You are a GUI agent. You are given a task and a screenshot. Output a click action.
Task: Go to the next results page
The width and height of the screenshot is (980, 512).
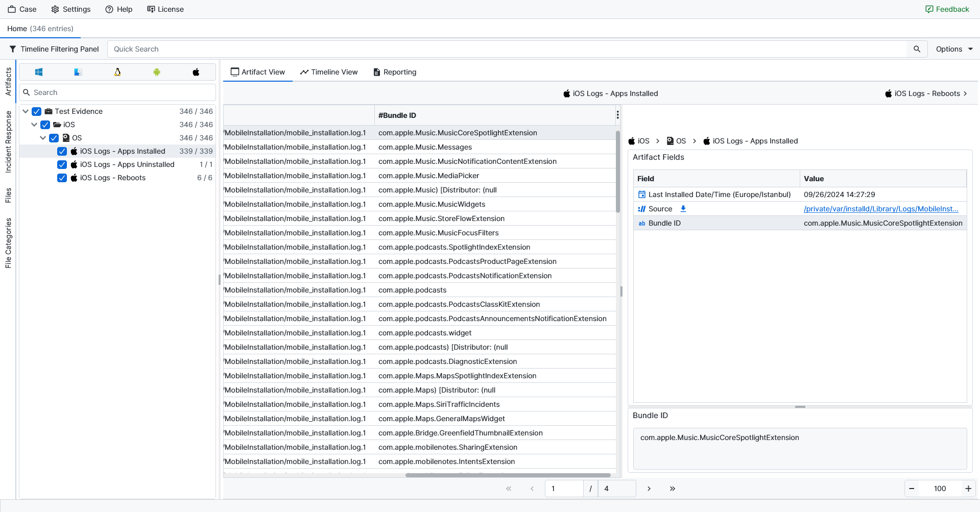pyautogui.click(x=649, y=489)
